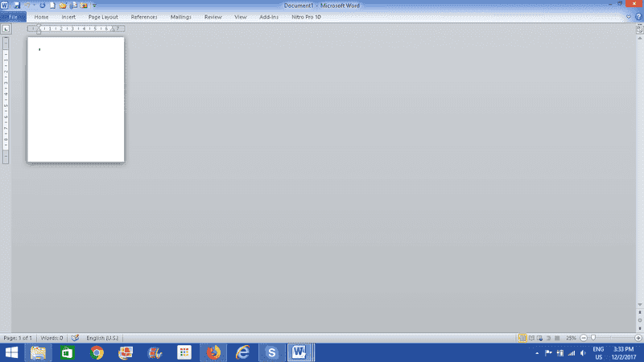Click the Page 1 of 1 status indicator
Screen dimensions: 644x362
point(18,338)
